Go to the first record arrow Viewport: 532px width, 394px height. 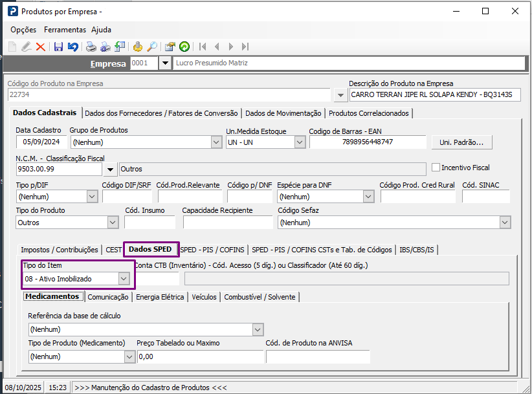pyautogui.click(x=203, y=47)
